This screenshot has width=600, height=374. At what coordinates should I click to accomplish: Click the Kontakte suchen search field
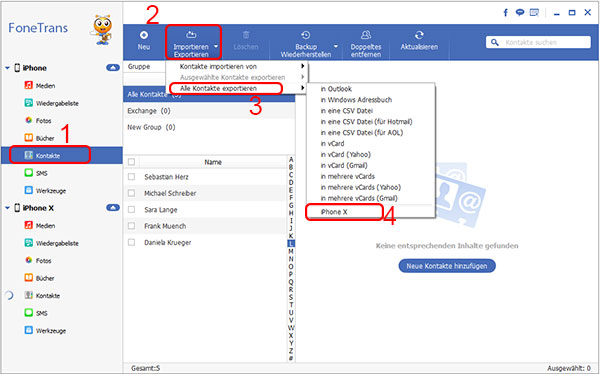pos(538,42)
